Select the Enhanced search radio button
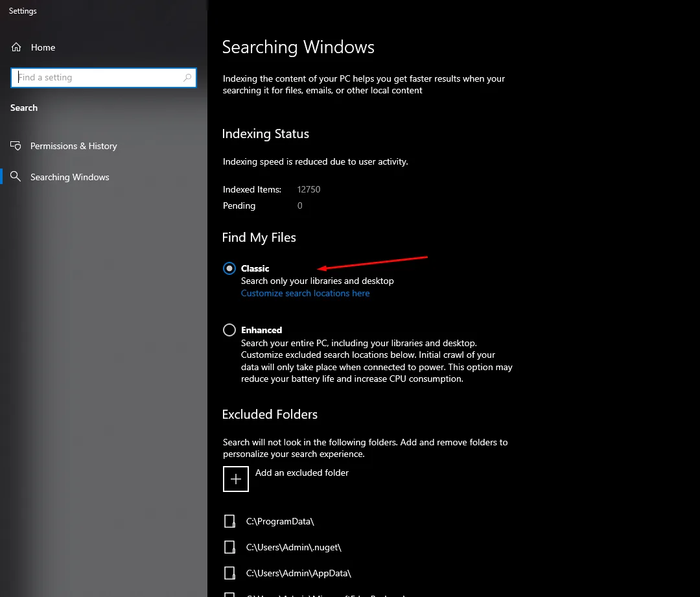This screenshot has width=700, height=597. [x=229, y=330]
